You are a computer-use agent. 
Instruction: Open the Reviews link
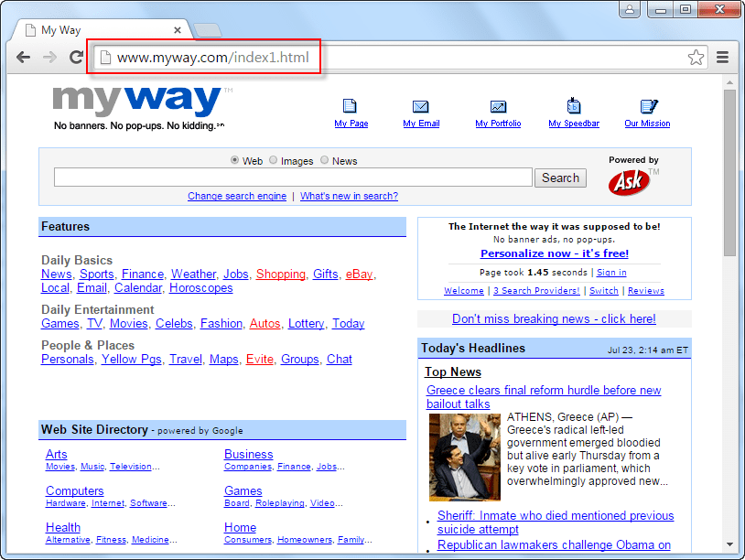[646, 291]
